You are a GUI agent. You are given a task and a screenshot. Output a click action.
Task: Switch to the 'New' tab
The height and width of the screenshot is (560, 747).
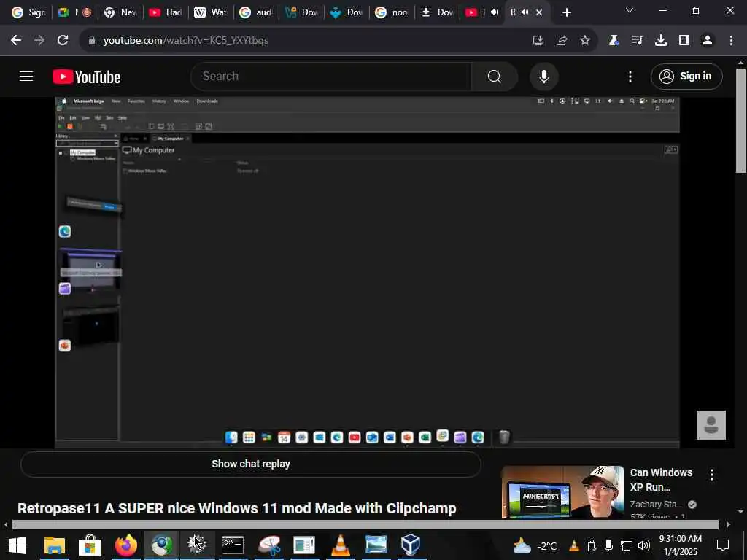tap(121, 12)
